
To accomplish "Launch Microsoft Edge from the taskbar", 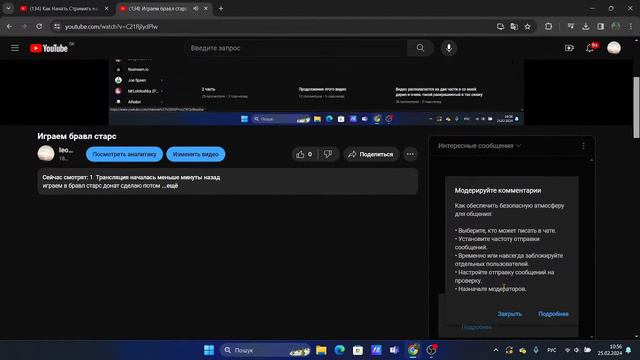I will click(x=340, y=350).
